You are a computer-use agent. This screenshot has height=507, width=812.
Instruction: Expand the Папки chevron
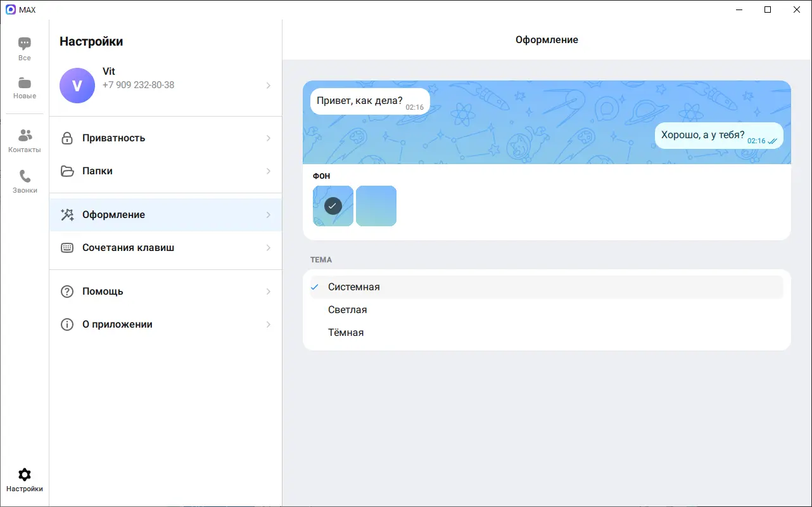269,171
